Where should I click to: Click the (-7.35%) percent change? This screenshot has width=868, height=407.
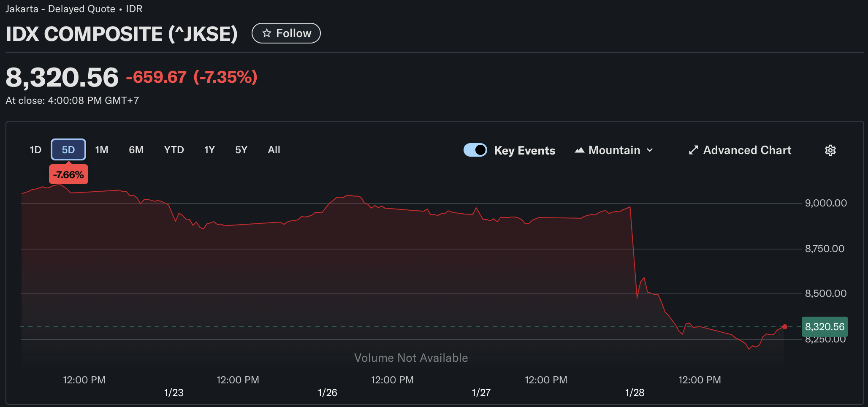click(x=225, y=77)
